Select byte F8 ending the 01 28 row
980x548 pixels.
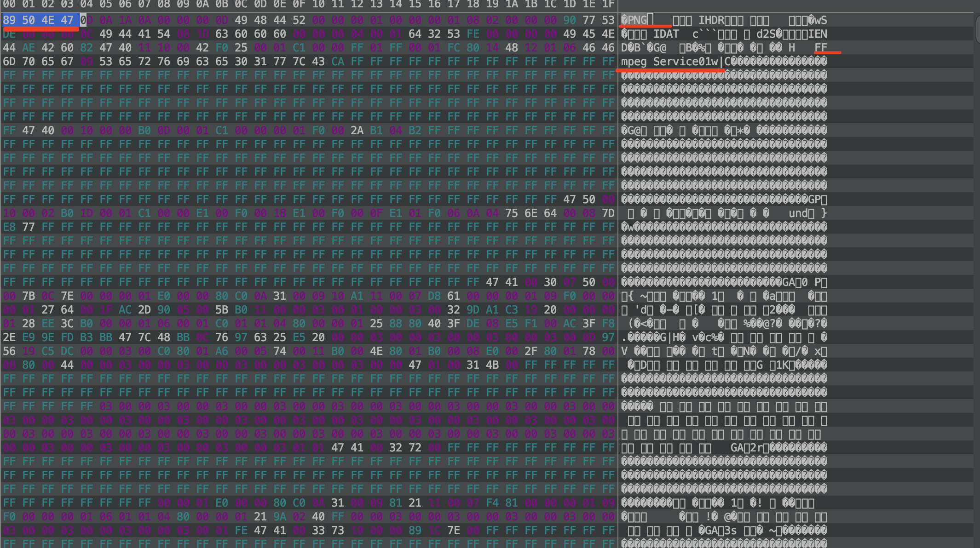point(608,324)
